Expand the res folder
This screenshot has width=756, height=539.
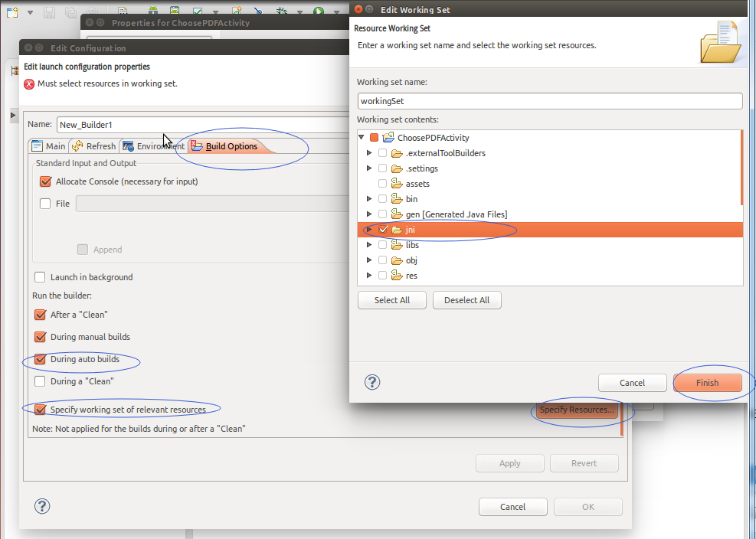click(369, 276)
